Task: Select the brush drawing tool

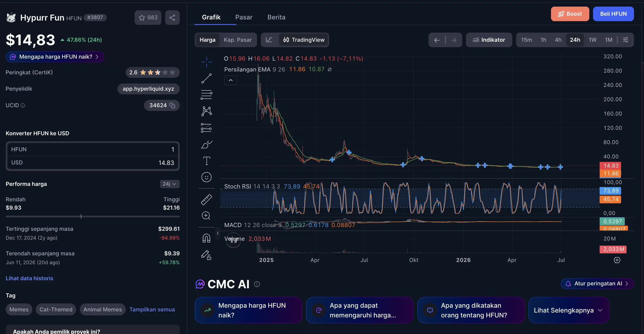Action: click(x=206, y=144)
